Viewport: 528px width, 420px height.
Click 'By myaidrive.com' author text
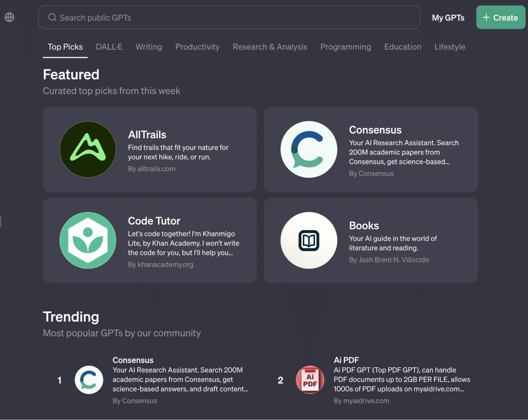coord(361,401)
